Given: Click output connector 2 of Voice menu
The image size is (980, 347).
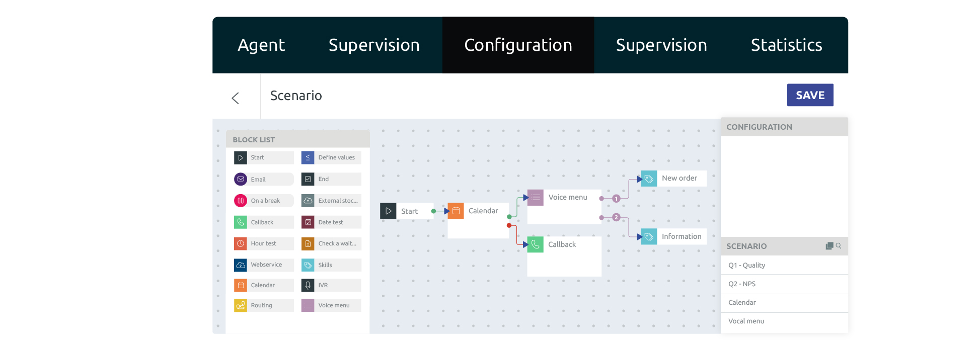Looking at the screenshot, I should click(x=616, y=217).
